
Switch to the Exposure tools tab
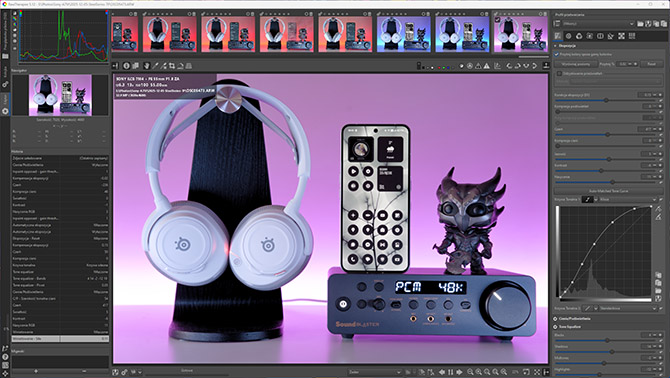click(x=558, y=36)
